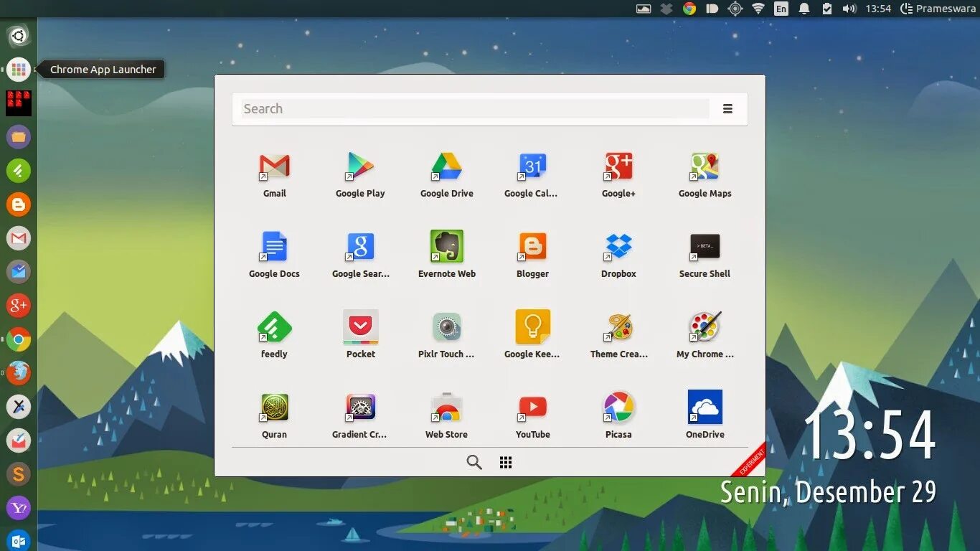Open the orange S icon in the dock
This screenshot has height=551, width=980.
(x=19, y=474)
